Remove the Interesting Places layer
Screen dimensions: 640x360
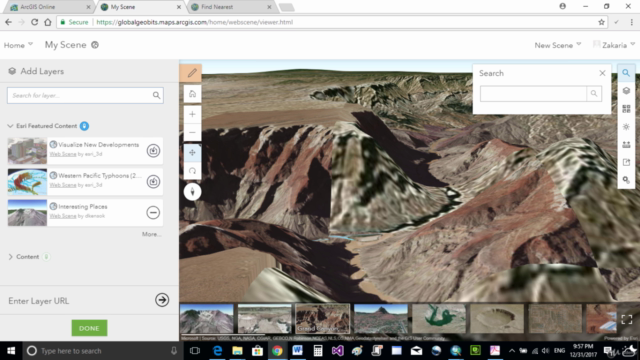pos(153,212)
